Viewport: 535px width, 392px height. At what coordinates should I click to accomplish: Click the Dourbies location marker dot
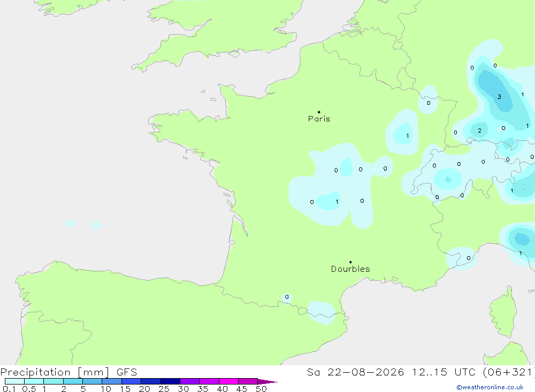pyautogui.click(x=350, y=262)
